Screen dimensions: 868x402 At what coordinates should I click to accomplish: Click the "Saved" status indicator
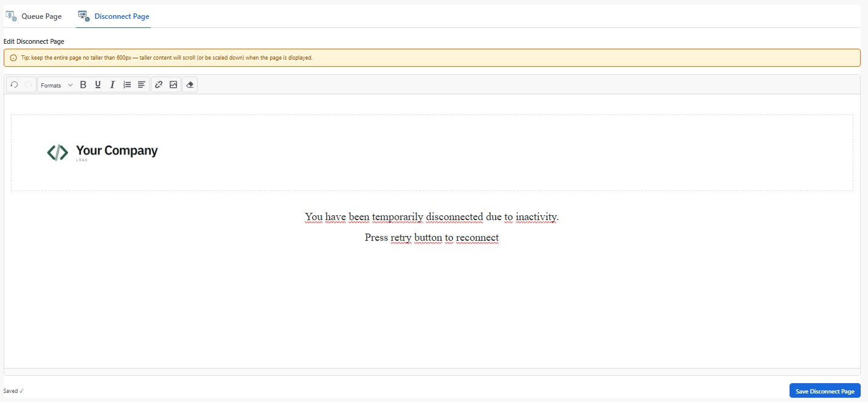point(13,391)
